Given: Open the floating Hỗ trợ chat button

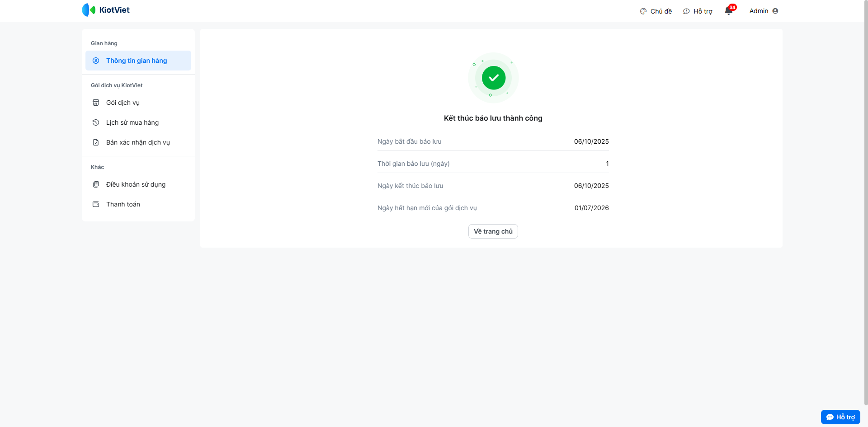Looking at the screenshot, I should (x=840, y=417).
